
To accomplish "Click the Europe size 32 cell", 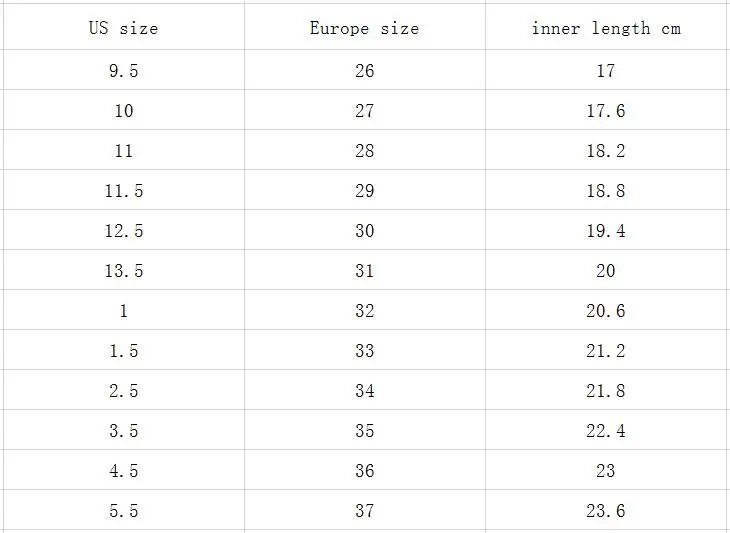I will [x=365, y=310].
